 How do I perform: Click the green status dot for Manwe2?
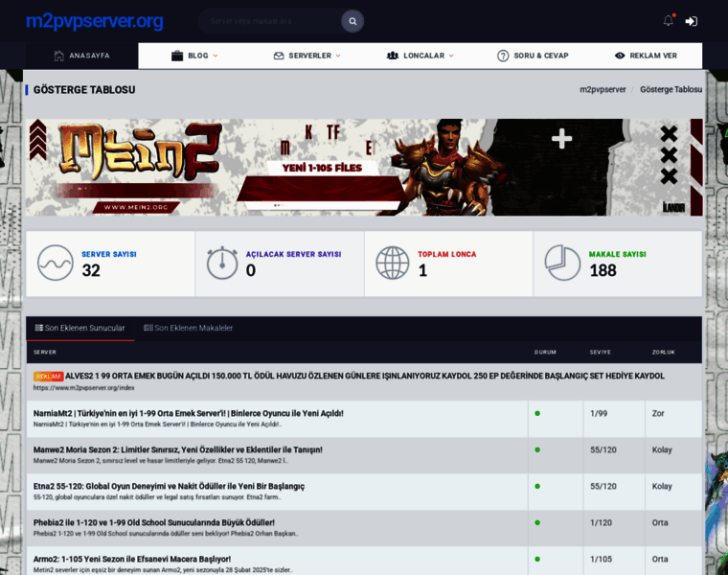537,449
